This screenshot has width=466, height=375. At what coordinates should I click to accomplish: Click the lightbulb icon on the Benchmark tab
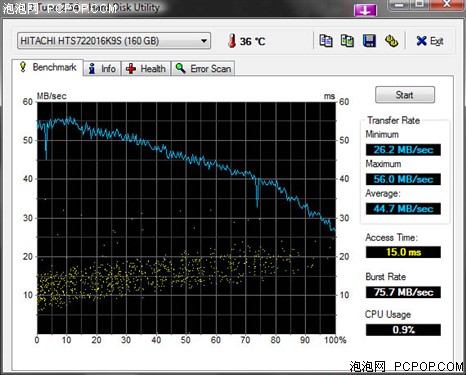23,67
